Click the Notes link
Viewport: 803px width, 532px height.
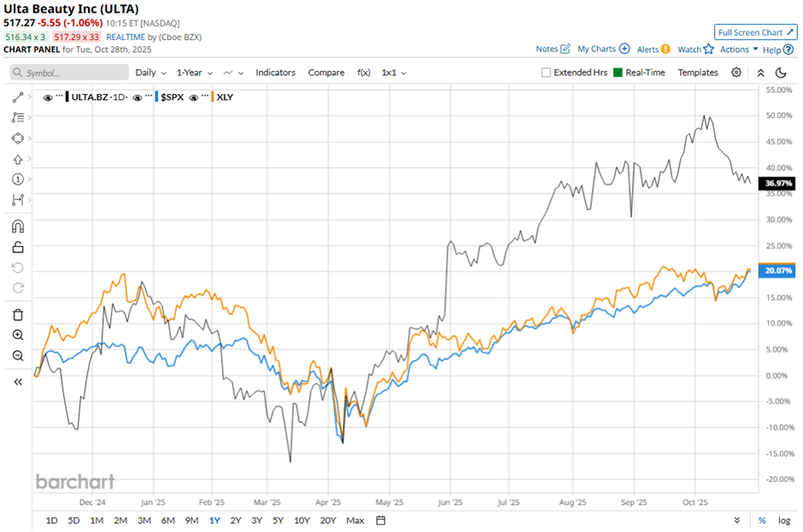point(547,49)
